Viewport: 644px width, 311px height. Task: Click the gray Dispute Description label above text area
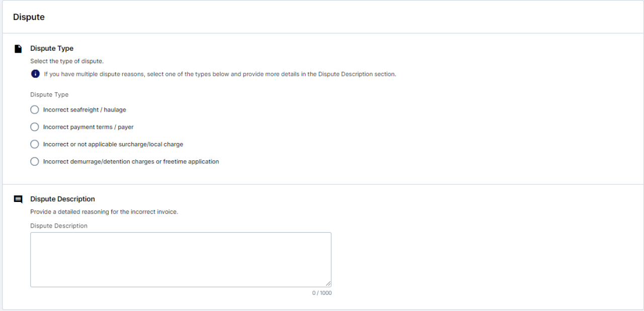(x=59, y=226)
